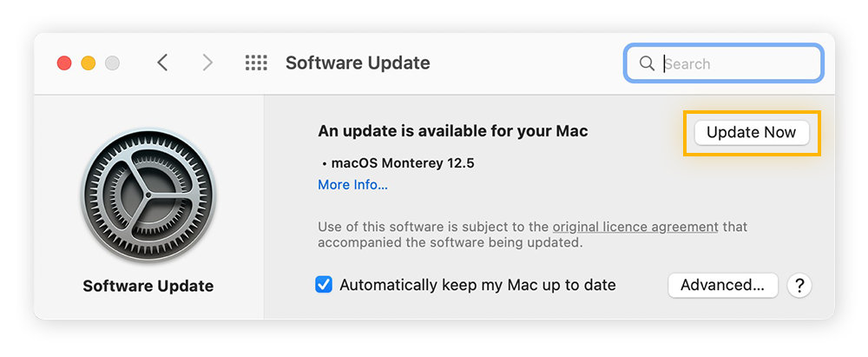The height and width of the screenshot is (357, 868).
Task: Click the gray disabled zoom button
Action: (x=112, y=63)
